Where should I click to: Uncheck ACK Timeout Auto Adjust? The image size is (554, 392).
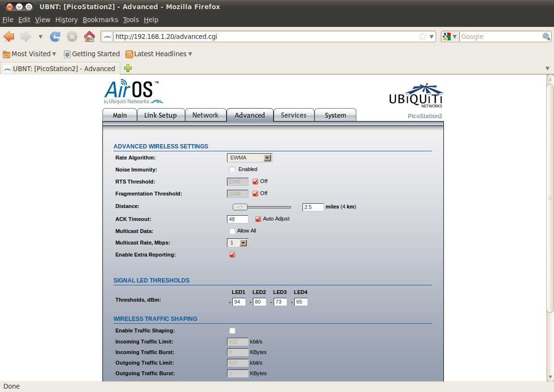[x=258, y=219]
